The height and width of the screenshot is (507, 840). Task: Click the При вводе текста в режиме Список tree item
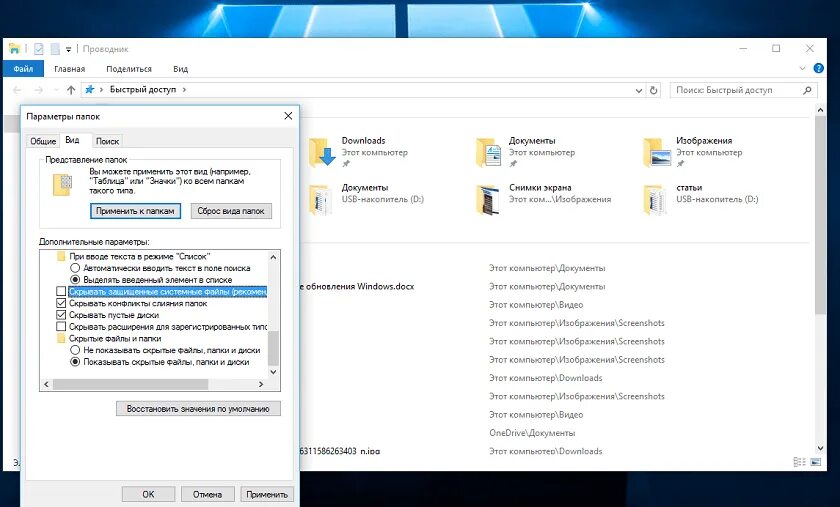139,257
